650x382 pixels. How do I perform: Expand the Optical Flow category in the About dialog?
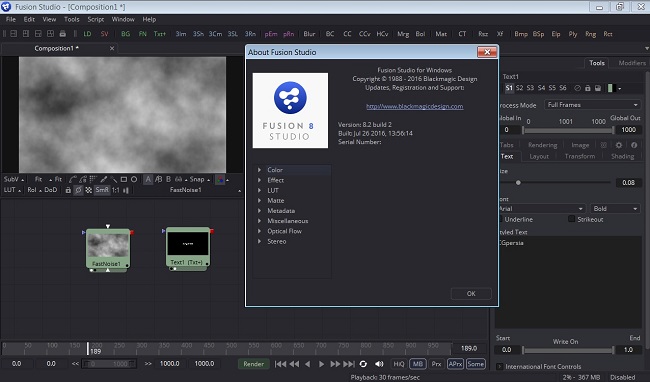click(259, 231)
